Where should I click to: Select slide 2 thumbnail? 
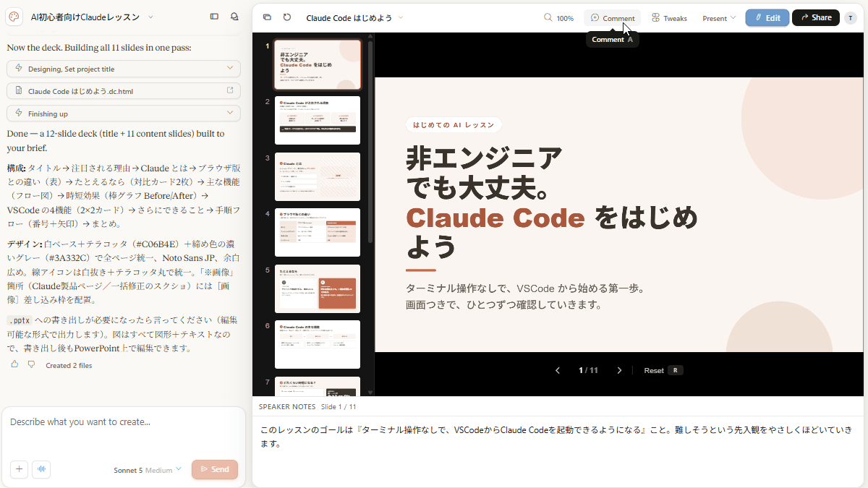coord(318,120)
